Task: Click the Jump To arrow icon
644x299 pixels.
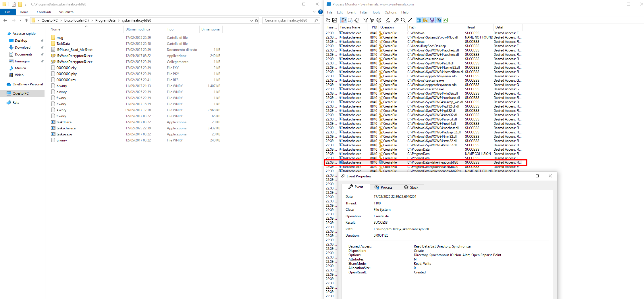Action: 410,20
